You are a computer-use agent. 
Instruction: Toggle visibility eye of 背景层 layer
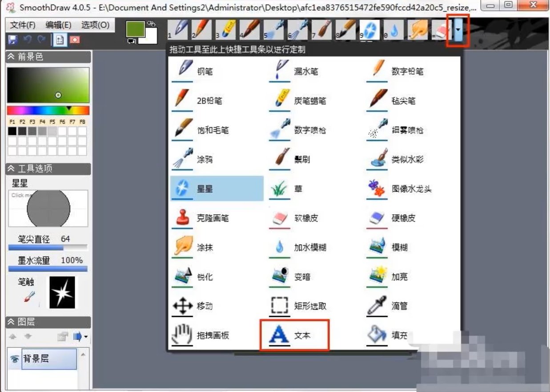point(15,359)
